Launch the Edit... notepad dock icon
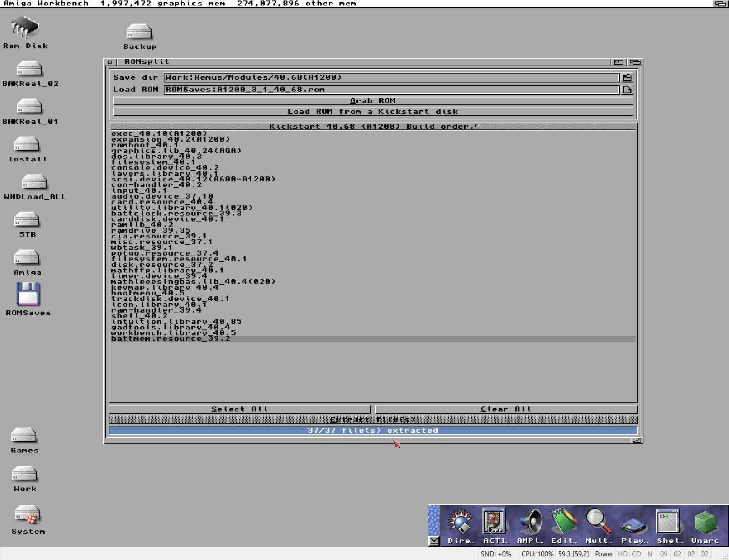This screenshot has height=560, width=729. [x=564, y=526]
